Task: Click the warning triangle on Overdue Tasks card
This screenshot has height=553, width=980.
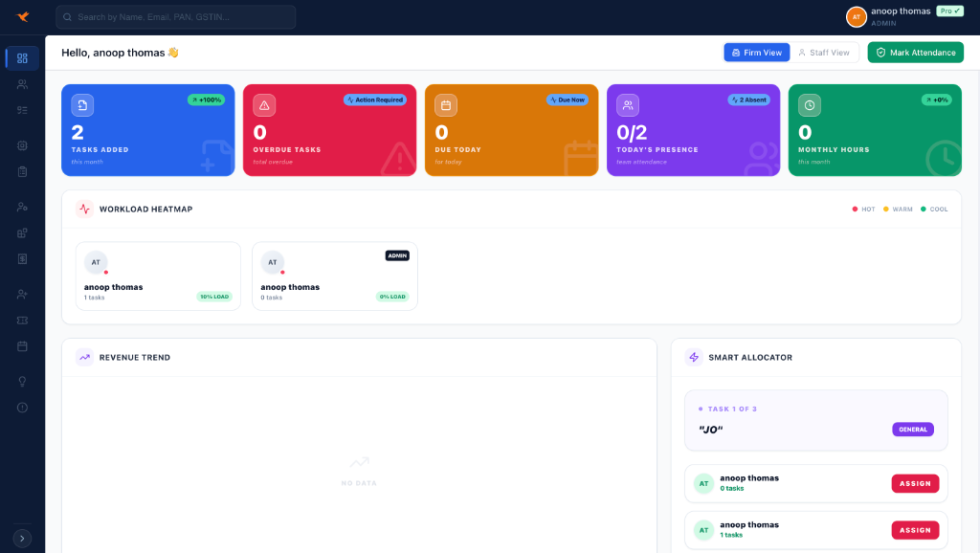Action: pos(263,105)
